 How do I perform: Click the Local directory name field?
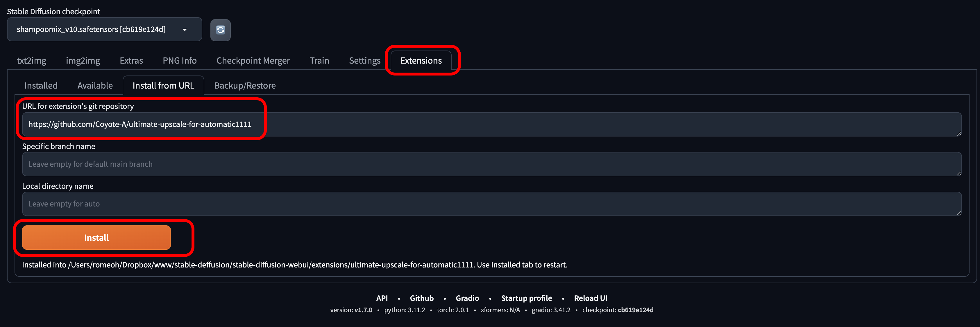point(491,204)
